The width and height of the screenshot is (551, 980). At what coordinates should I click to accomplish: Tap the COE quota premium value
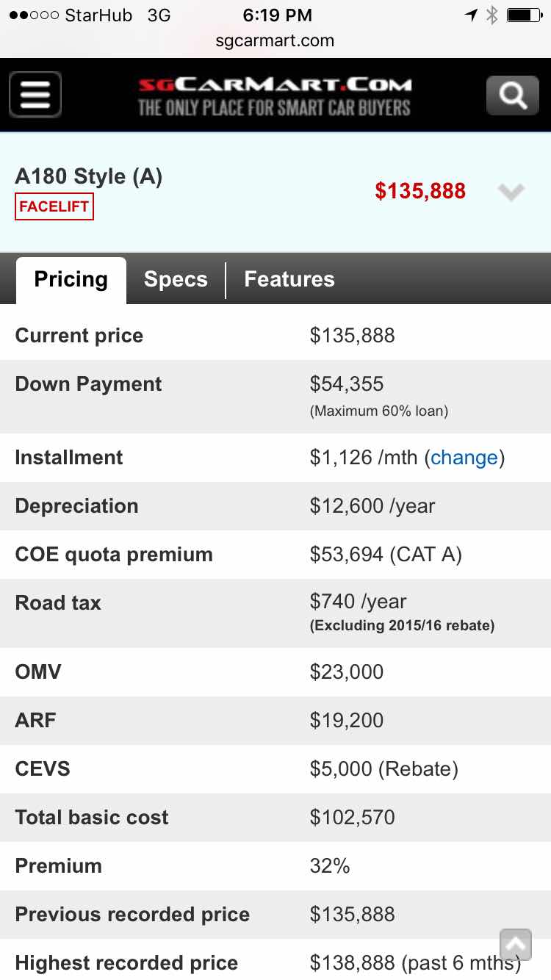(x=386, y=555)
